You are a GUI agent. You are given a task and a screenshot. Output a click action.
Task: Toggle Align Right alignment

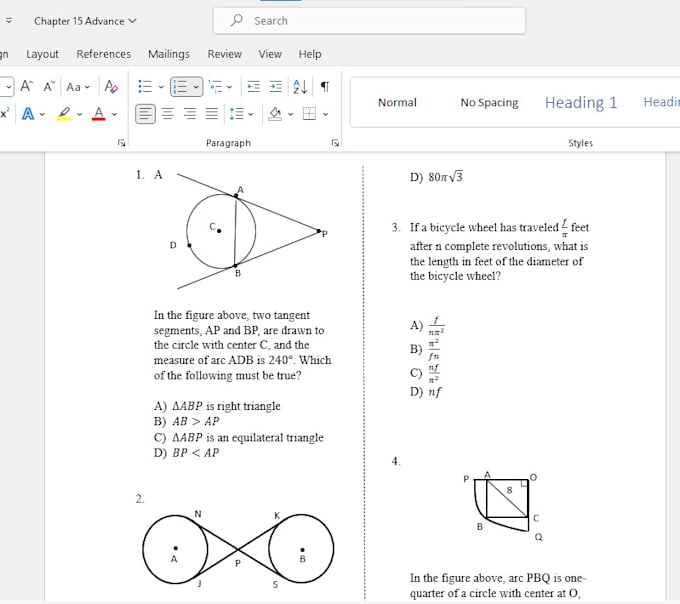point(190,114)
